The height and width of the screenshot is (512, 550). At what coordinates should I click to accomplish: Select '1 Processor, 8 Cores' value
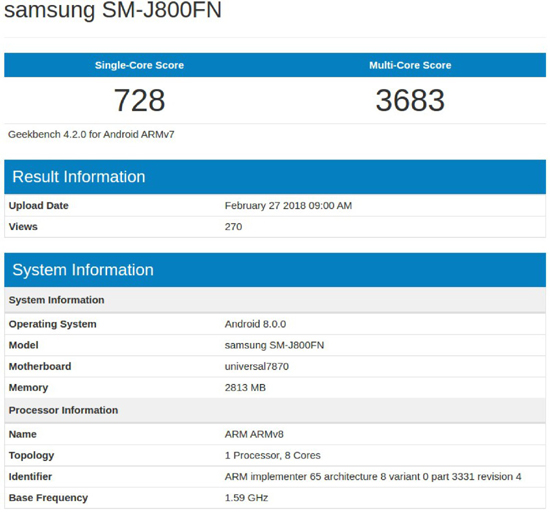273,455
